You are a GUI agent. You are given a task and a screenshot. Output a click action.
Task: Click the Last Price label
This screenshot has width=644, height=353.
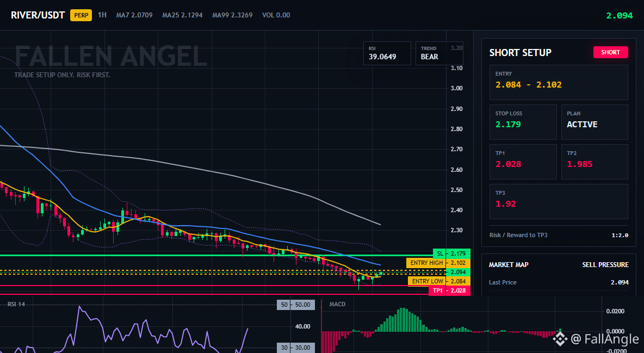tap(503, 282)
